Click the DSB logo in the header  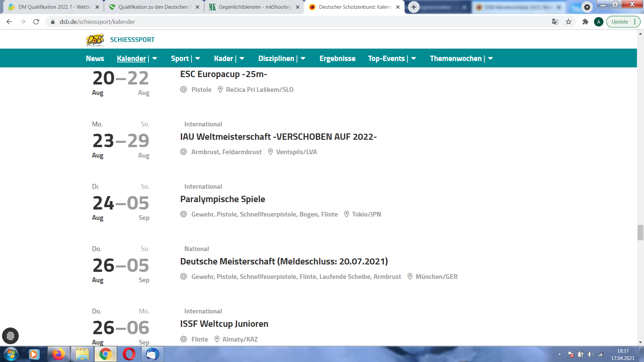tap(95, 40)
